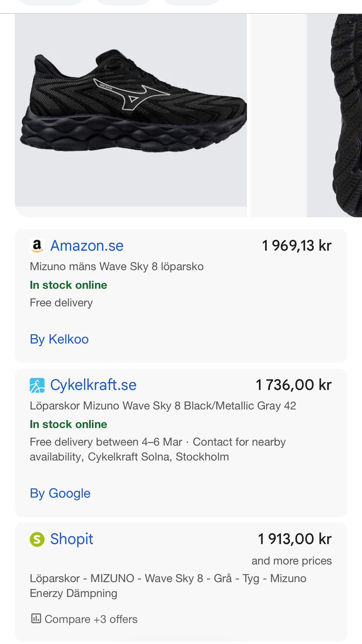Select the 1 913,00 kr Shopit price
Image resolution: width=362 pixels, height=644 pixels.
[294, 539]
